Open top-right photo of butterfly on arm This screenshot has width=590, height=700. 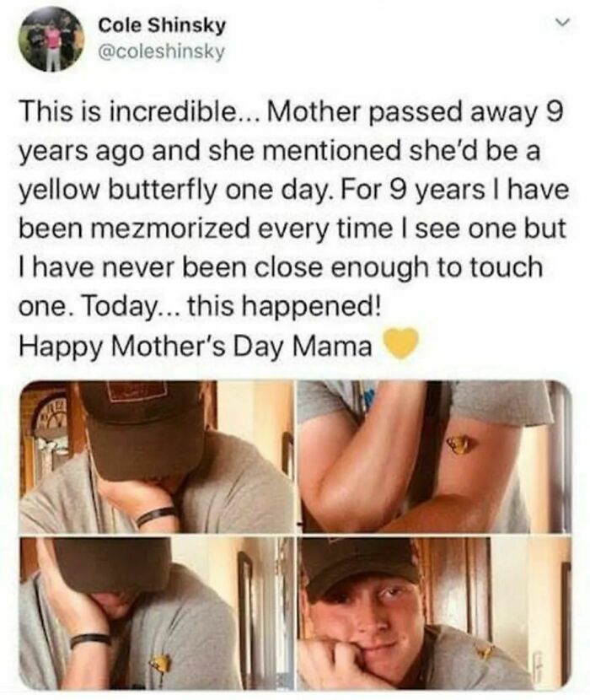pos(434,456)
